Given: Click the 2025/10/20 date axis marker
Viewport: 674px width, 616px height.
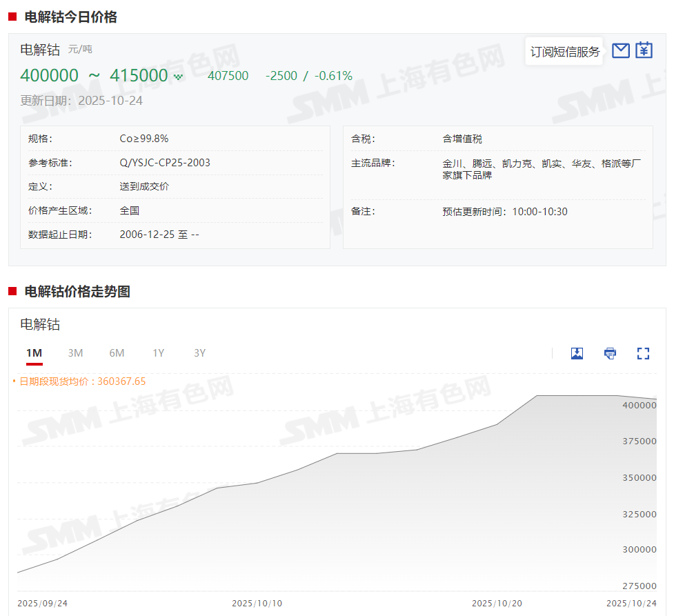Looking at the screenshot, I should tap(497, 603).
